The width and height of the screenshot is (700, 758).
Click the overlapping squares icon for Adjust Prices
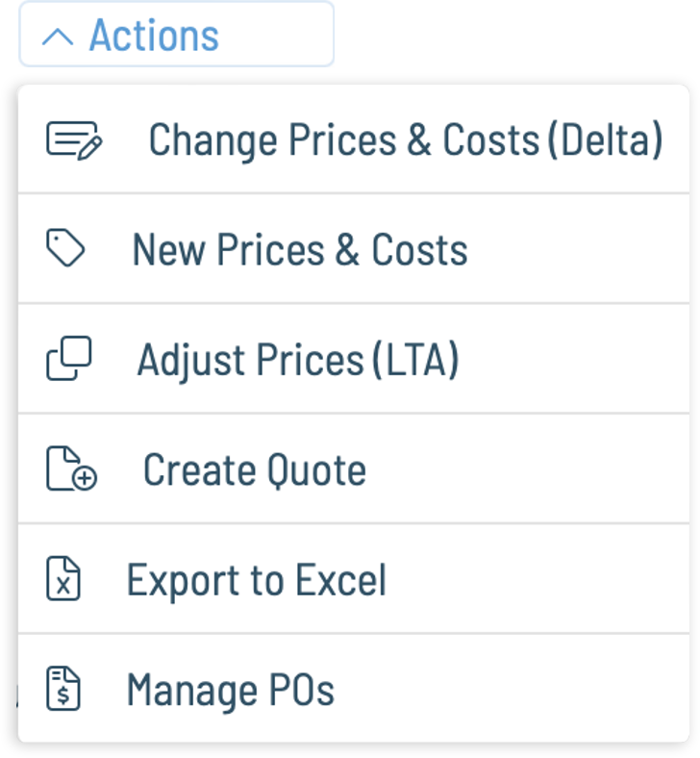(68, 358)
